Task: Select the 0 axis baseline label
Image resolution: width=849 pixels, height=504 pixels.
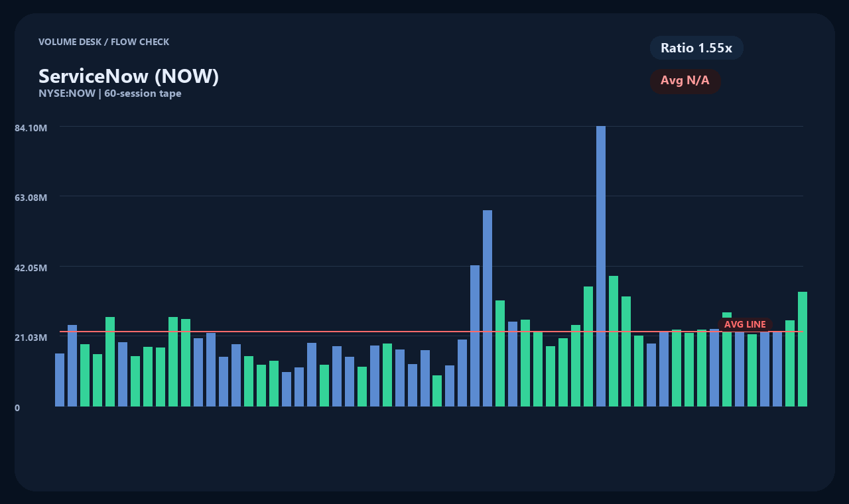Action: pos(17,408)
